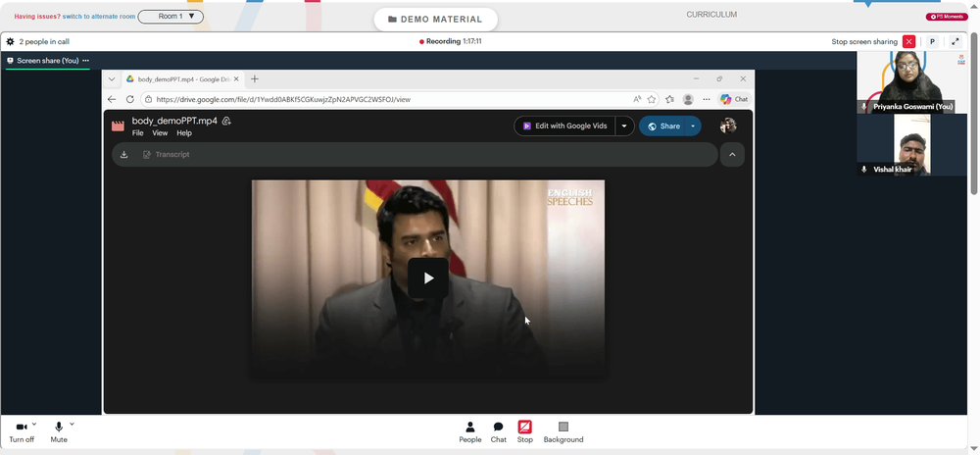Stop sharing via the Stop icon

coord(525,427)
